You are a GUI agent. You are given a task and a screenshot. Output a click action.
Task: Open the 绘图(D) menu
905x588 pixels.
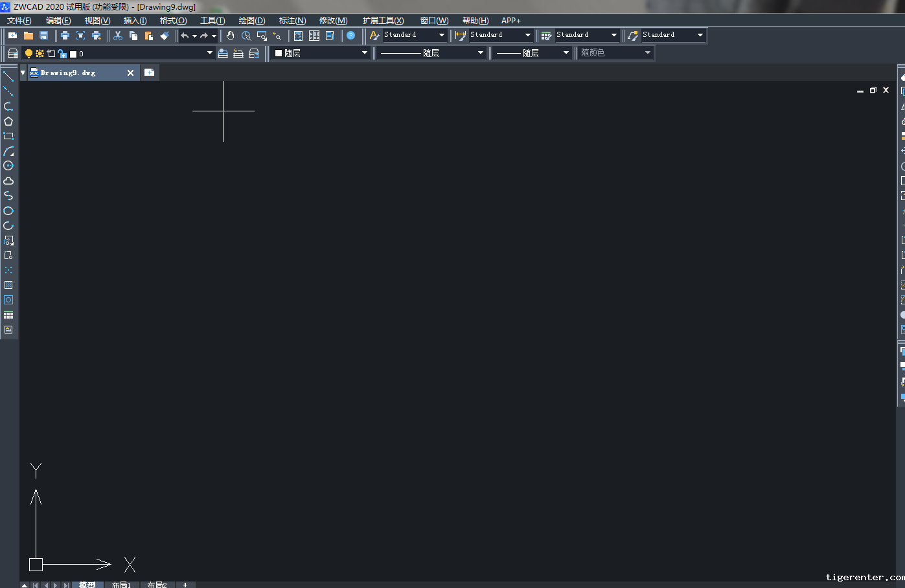251,21
